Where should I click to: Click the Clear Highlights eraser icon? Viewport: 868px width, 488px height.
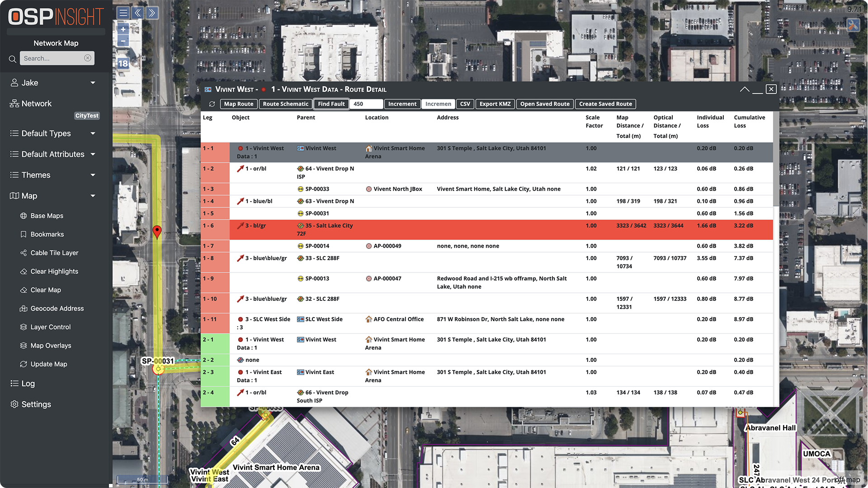click(24, 272)
